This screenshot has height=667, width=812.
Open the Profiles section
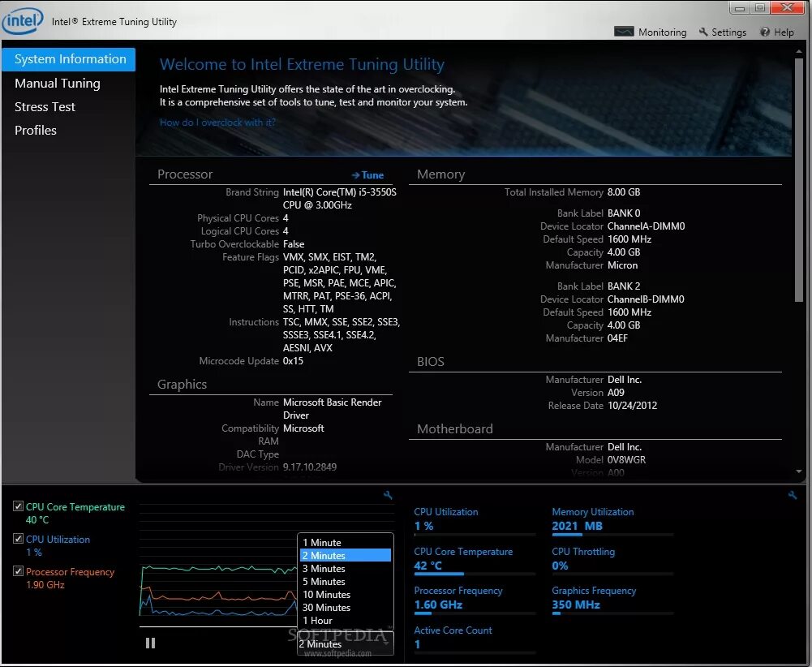click(36, 130)
